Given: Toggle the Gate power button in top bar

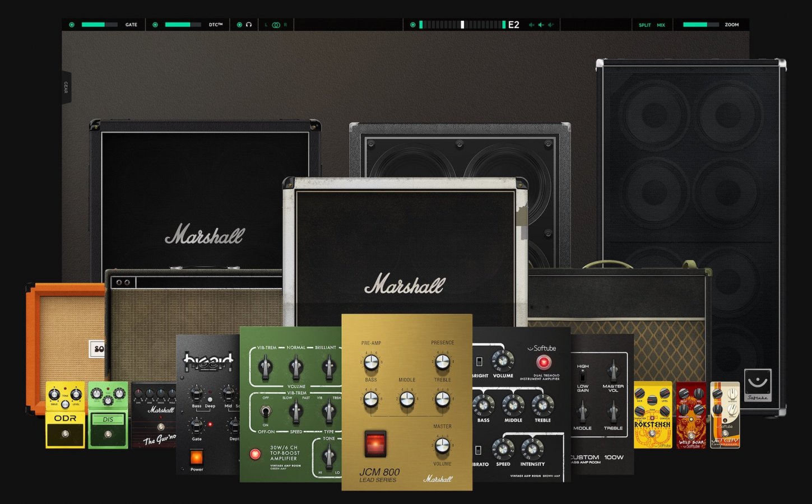Looking at the screenshot, I should tap(72, 25).
